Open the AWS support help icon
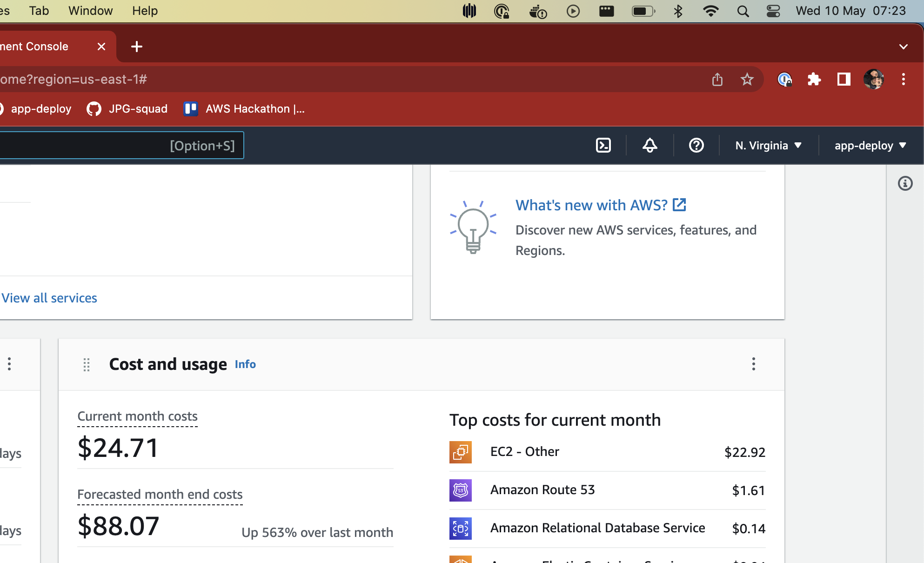 pyautogui.click(x=696, y=146)
